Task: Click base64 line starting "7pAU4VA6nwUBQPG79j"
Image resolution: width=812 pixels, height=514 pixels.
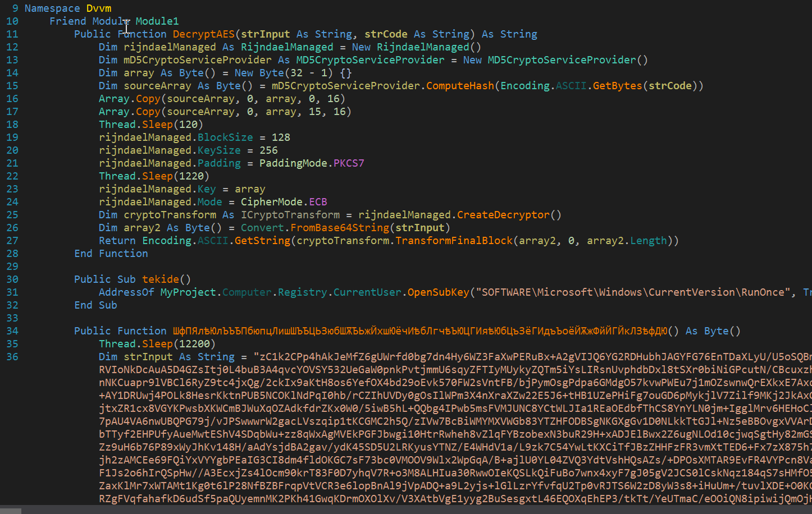Action: tap(455, 421)
